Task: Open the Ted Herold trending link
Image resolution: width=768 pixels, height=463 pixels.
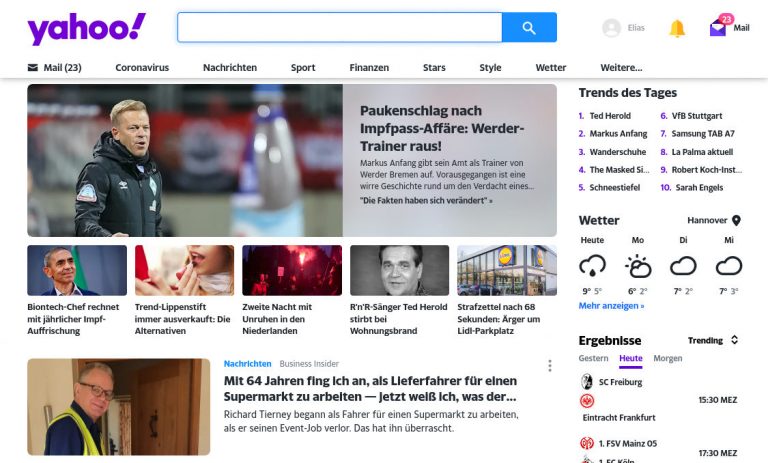Action: coord(610,116)
